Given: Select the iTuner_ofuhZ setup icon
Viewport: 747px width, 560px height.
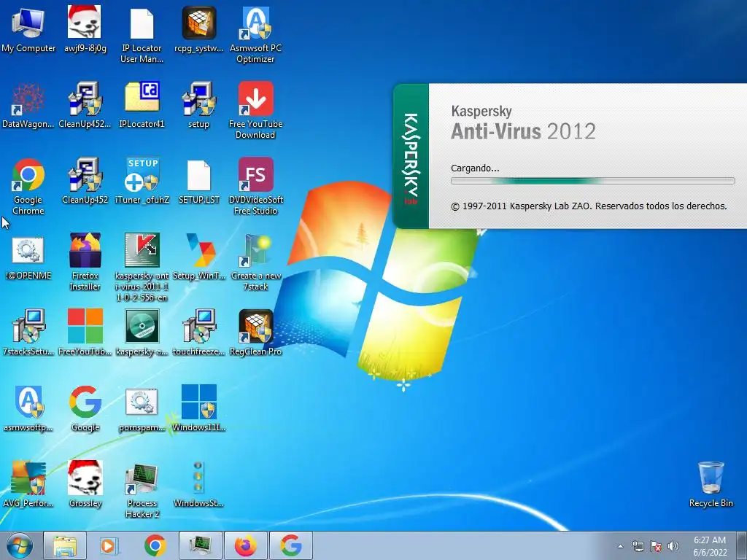Looking at the screenshot, I should [x=142, y=182].
